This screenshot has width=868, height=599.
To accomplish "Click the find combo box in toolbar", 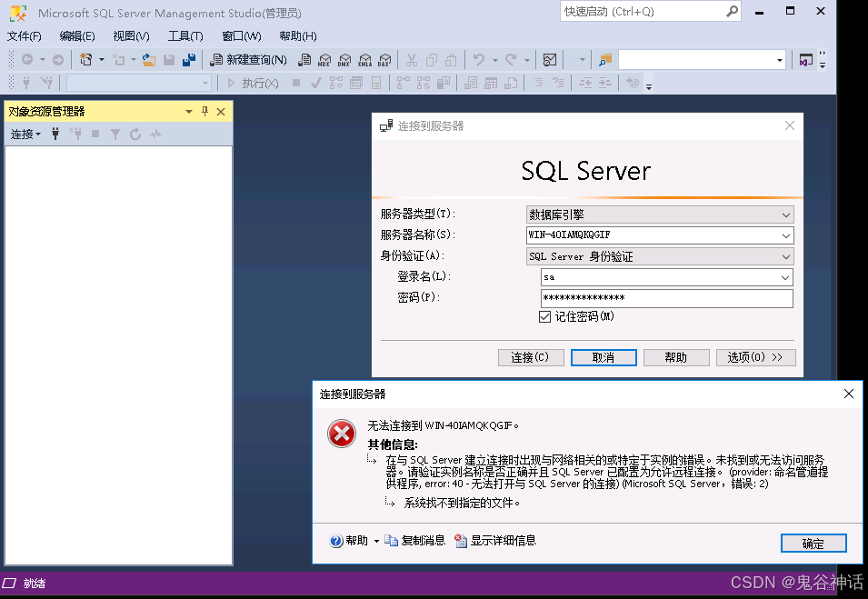I will [702, 60].
